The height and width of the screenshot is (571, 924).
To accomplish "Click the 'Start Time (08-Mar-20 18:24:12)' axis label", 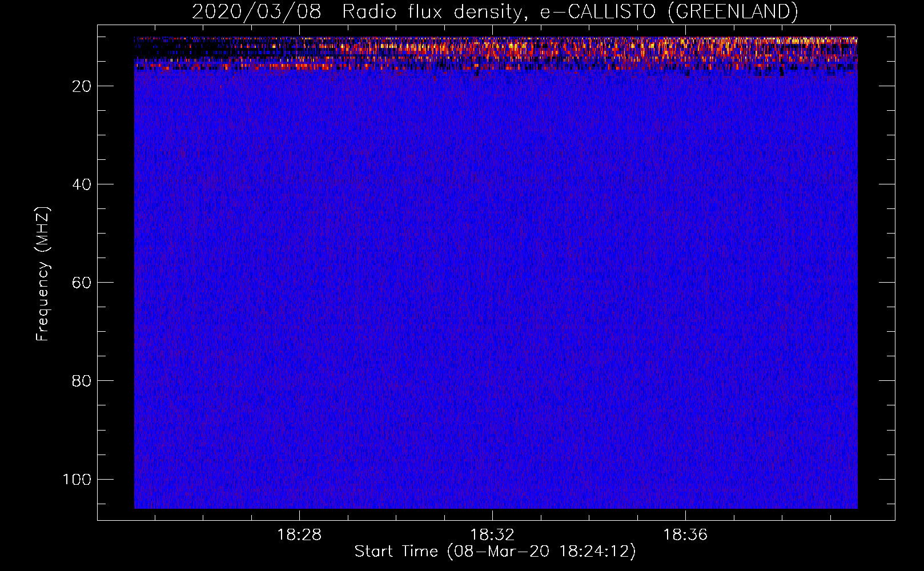I will click(x=495, y=552).
